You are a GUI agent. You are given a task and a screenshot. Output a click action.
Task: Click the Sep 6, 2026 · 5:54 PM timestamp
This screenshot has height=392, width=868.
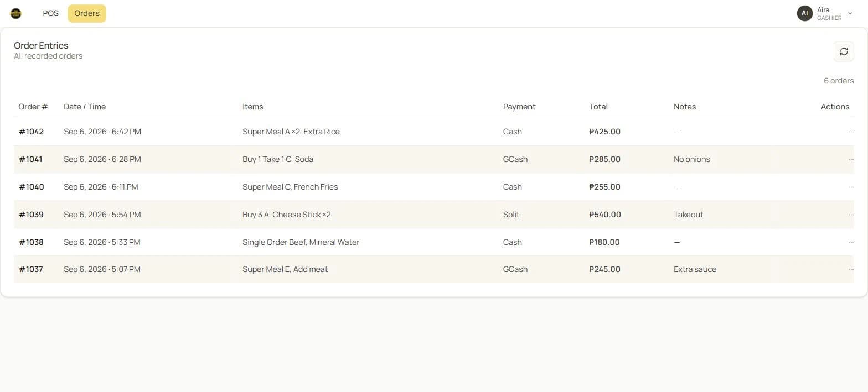102,215
